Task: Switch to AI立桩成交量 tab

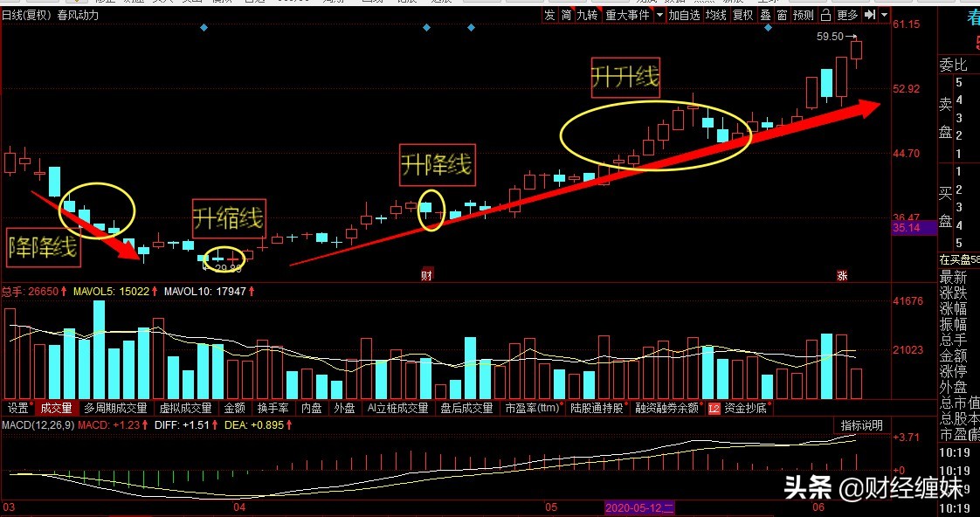Action: pos(398,408)
